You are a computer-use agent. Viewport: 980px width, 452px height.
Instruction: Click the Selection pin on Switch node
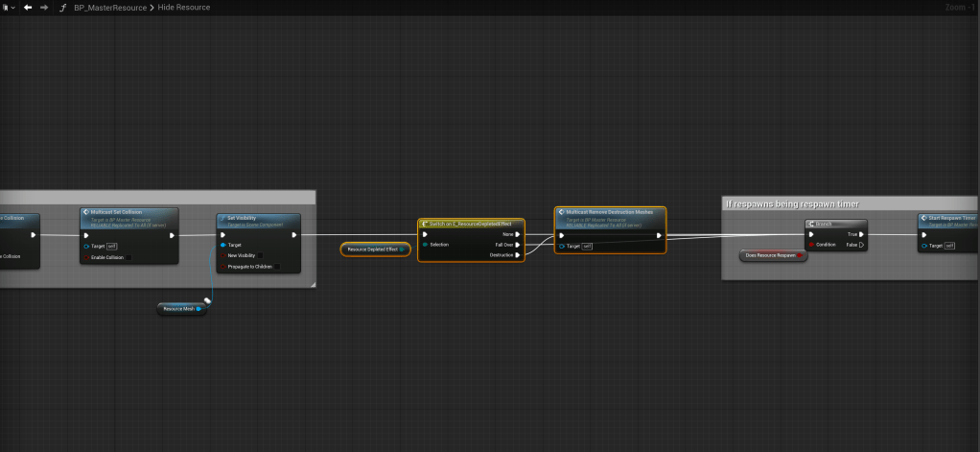(425, 245)
